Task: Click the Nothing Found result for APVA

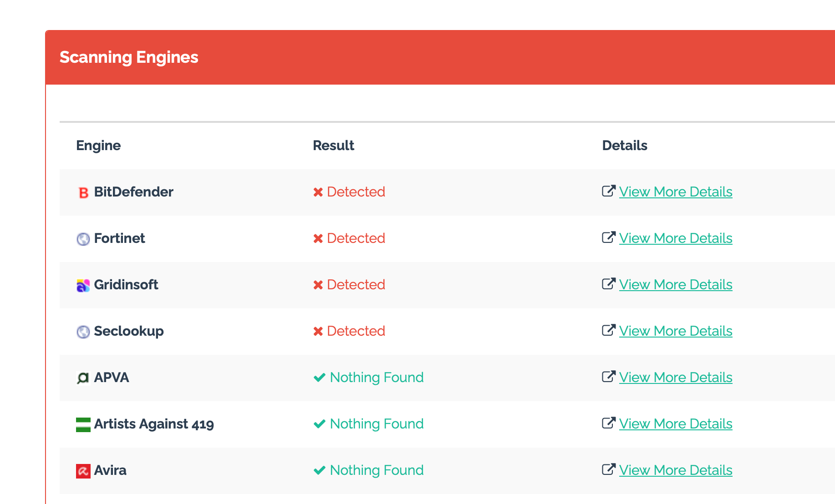Action: (376, 378)
